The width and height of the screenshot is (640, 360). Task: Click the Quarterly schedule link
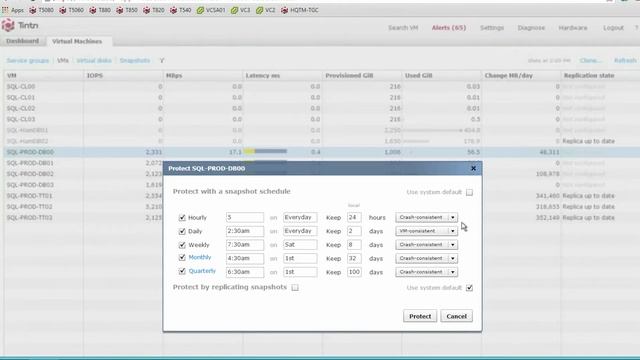click(x=202, y=271)
